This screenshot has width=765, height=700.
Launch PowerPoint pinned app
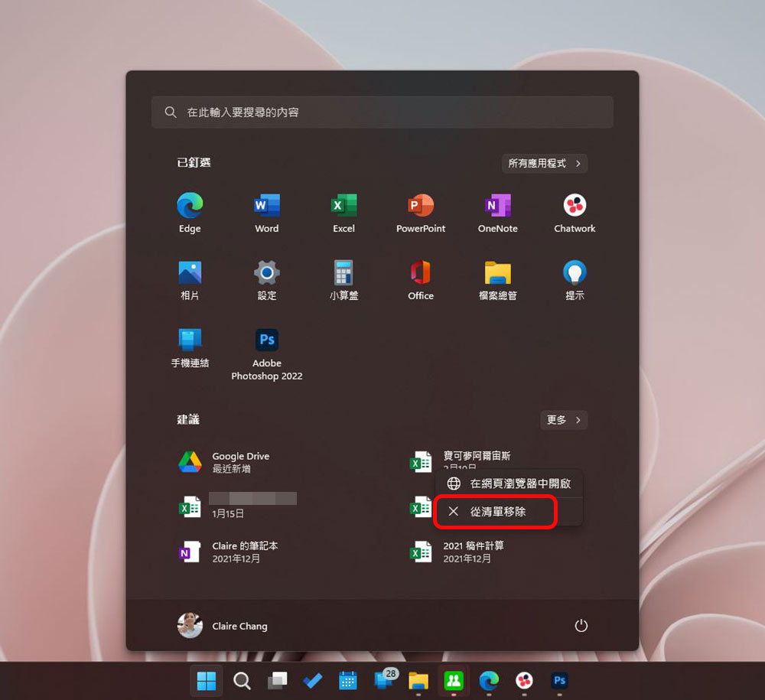421,213
